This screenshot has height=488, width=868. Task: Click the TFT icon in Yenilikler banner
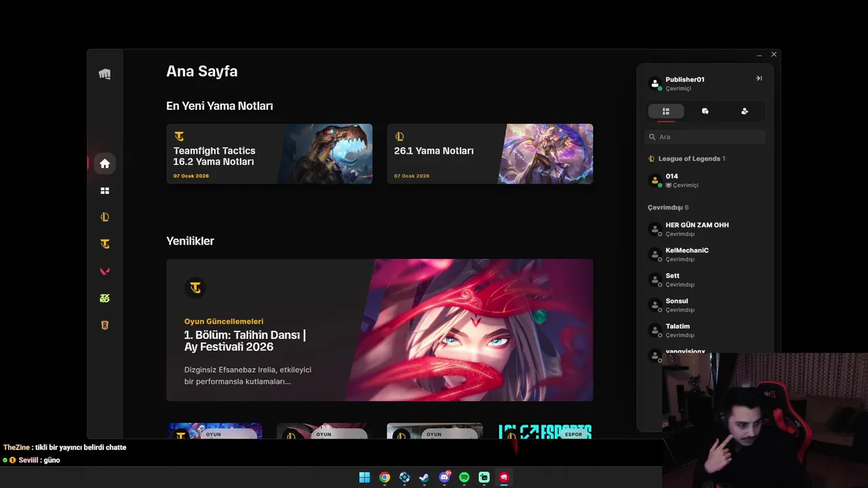[x=195, y=288]
